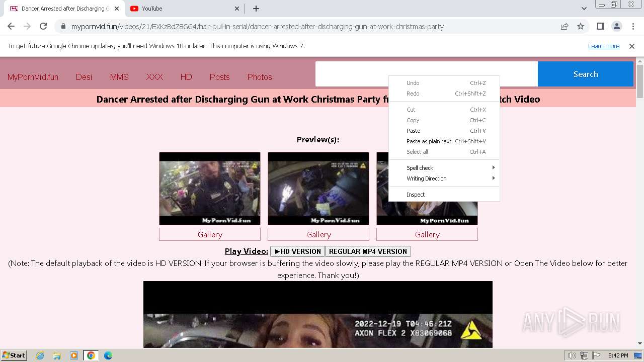Select Chrome icon in taskbar
The width and height of the screenshot is (644, 362).
[91, 355]
